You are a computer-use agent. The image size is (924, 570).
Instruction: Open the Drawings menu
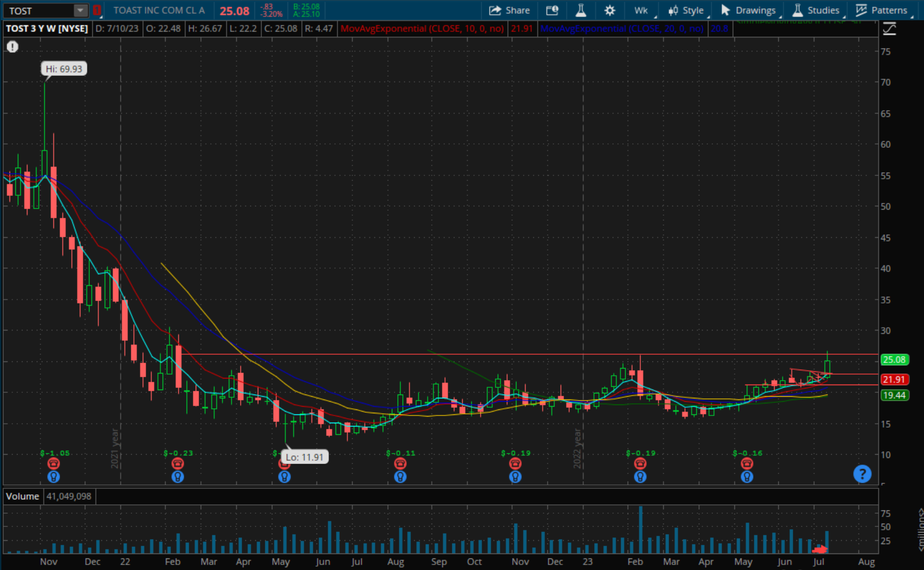click(749, 10)
